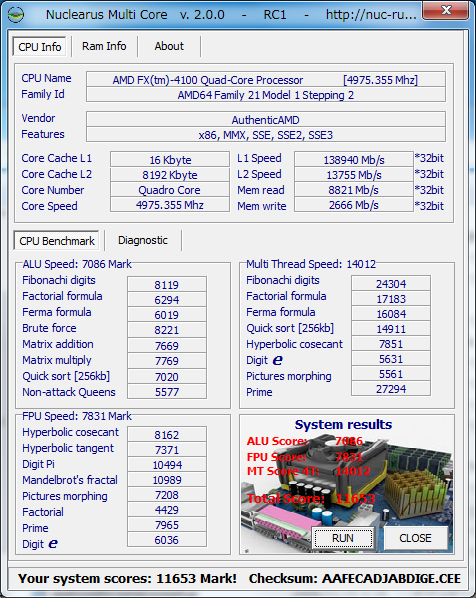The width and height of the screenshot is (476, 598).
Task: Click ALU Factorial formula score 6294
Action: pyautogui.click(x=167, y=300)
